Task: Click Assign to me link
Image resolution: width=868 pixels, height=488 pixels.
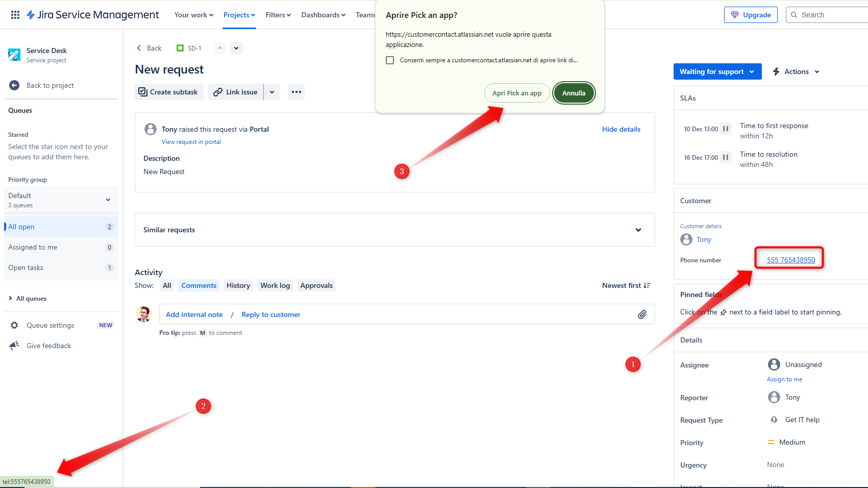Action: click(x=784, y=379)
